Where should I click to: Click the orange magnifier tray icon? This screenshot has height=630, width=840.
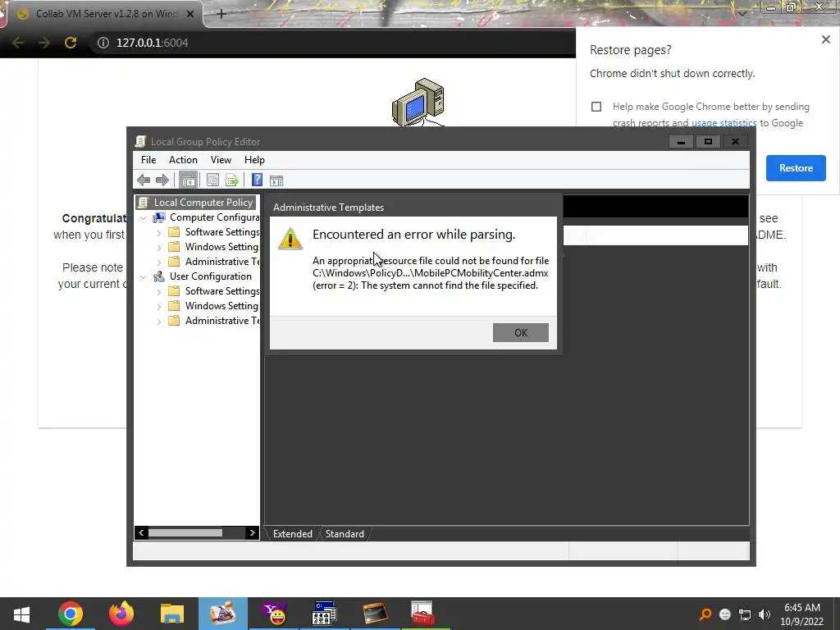point(705,614)
